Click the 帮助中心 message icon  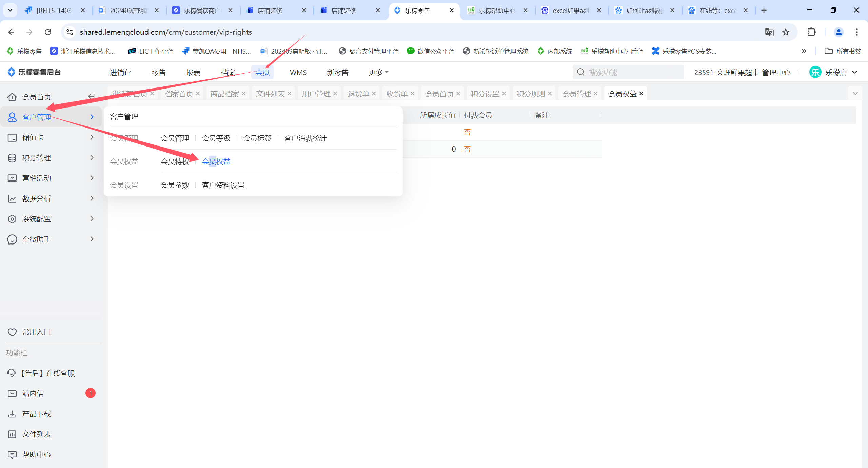(12, 455)
